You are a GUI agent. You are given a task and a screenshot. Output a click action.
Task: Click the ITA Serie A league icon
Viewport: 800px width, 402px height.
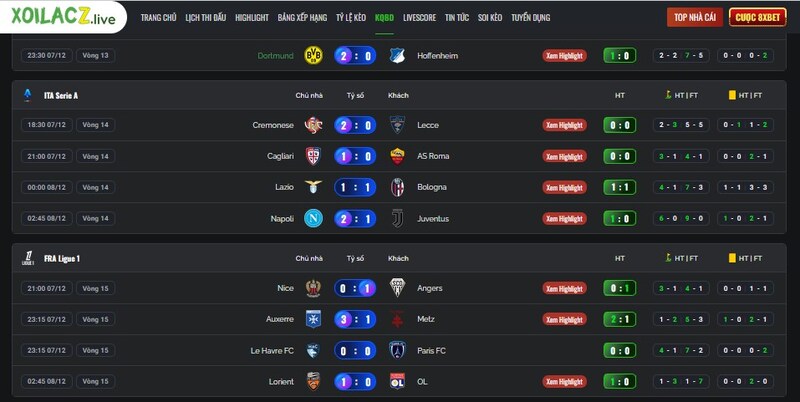click(x=28, y=95)
